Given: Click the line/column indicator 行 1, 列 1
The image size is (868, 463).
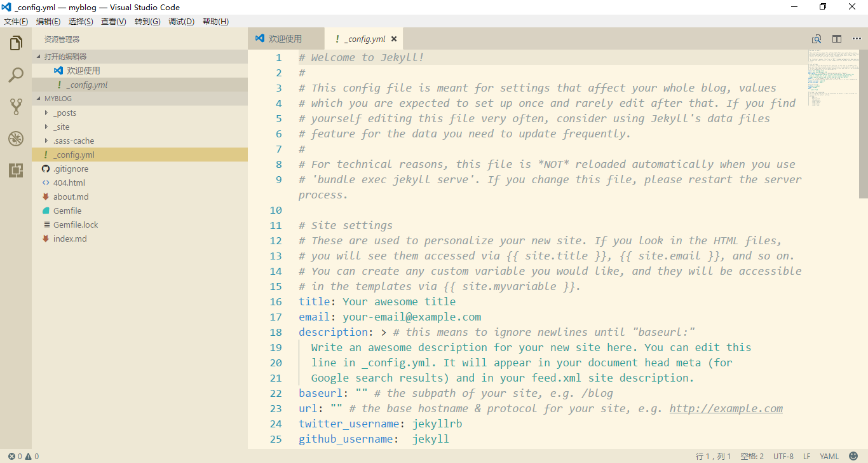Looking at the screenshot, I should (714, 456).
